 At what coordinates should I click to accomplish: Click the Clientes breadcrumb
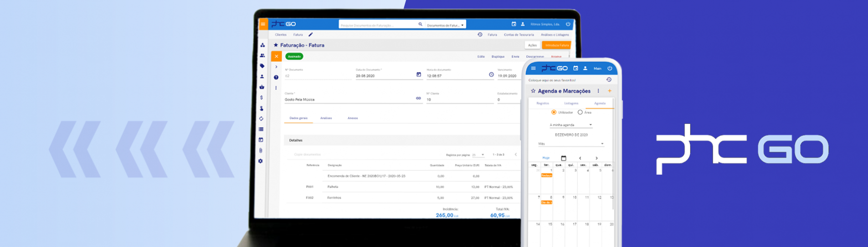[x=281, y=35]
